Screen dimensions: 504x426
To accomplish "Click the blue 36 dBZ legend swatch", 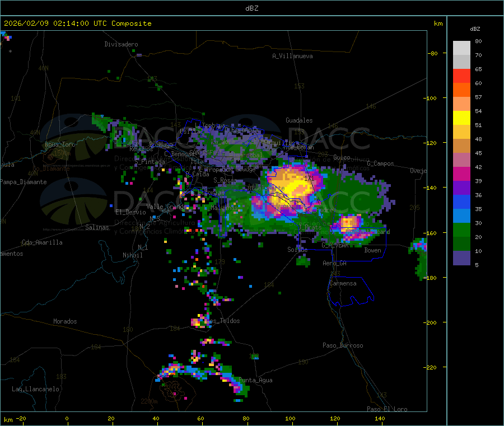I will click(x=461, y=202).
